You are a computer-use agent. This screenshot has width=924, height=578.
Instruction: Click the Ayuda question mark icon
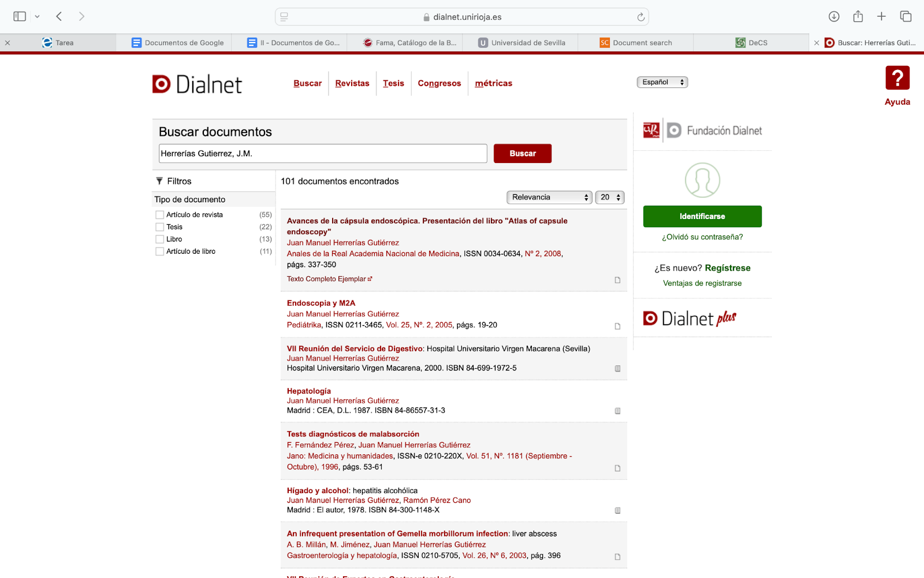point(897,78)
